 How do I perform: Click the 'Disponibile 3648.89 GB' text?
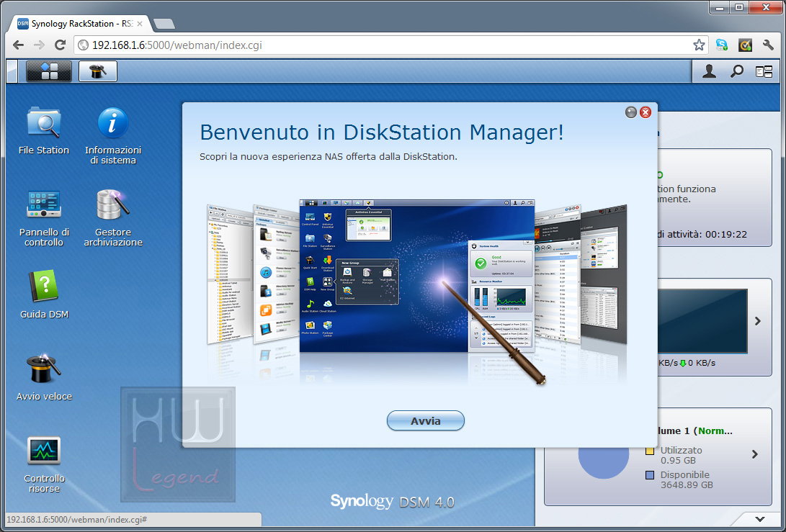tap(687, 480)
